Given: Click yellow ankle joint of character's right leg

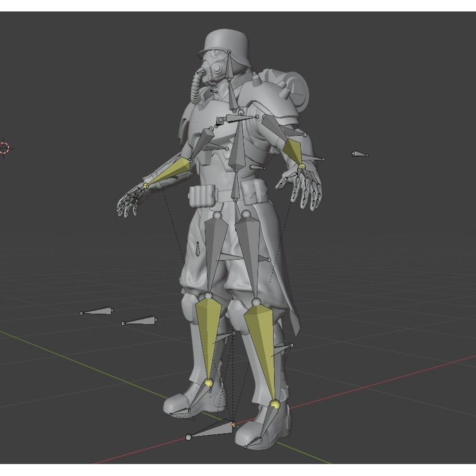Looking at the screenshot, I should [x=209, y=382].
